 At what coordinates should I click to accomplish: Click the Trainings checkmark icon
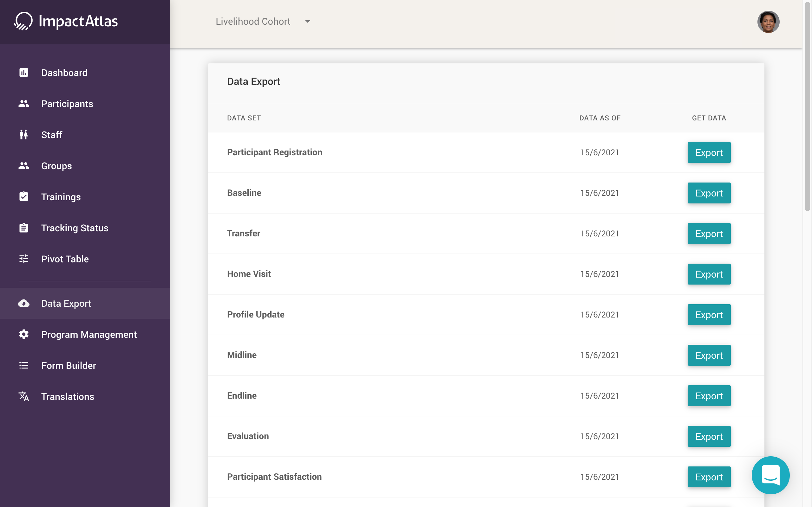[23, 197]
